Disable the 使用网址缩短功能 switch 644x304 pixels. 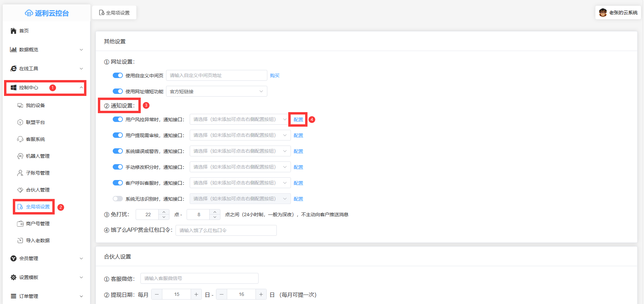tap(118, 91)
